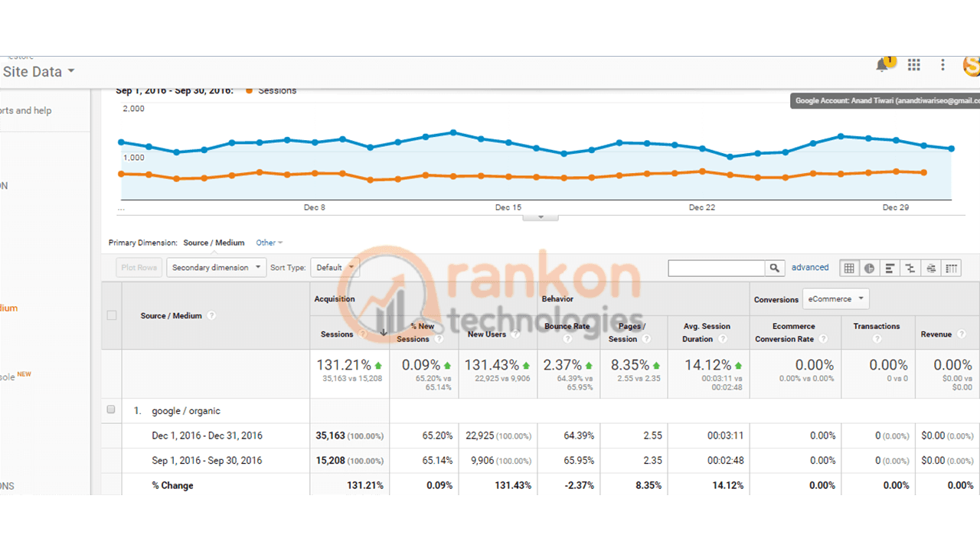Click help icon next to New Users
The image size is (980, 551).
(515, 334)
